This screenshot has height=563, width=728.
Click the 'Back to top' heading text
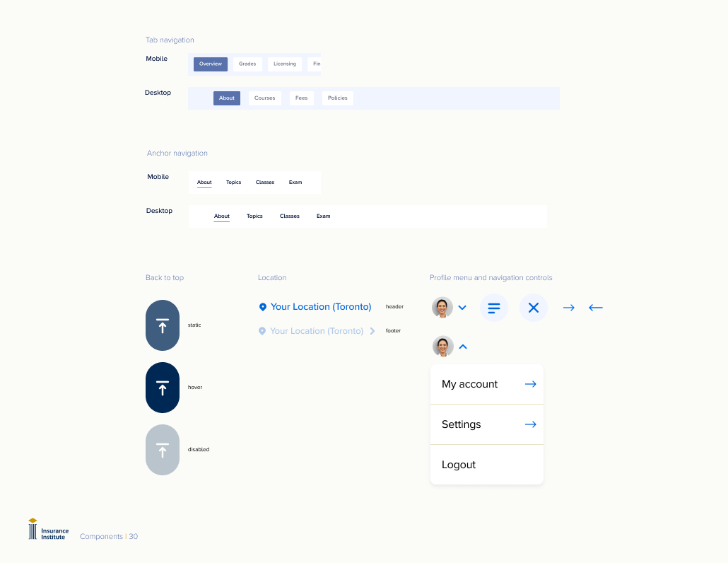tap(165, 278)
